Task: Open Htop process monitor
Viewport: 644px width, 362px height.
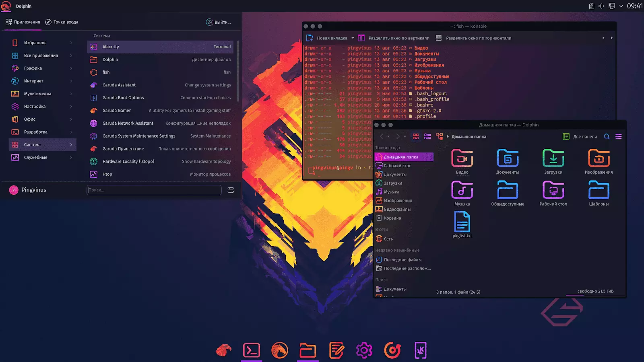Action: [x=160, y=174]
